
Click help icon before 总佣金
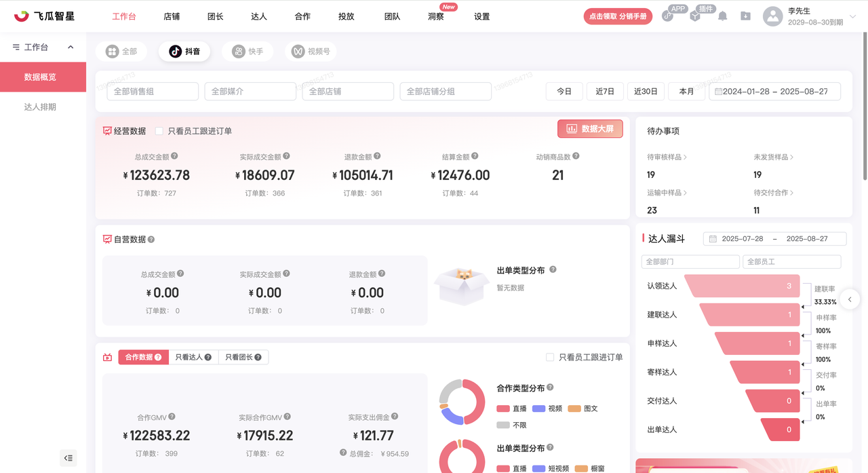tap(343, 453)
